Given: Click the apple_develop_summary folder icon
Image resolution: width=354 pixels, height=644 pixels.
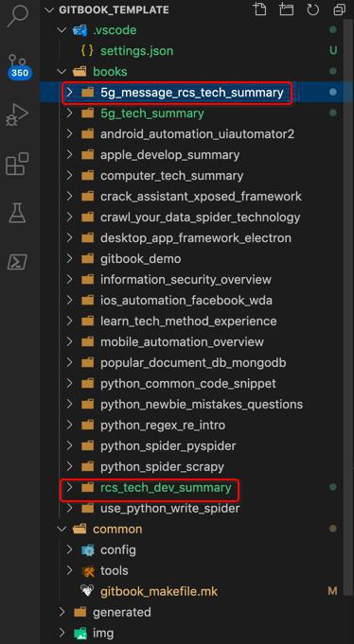Looking at the screenshot, I should (87, 155).
